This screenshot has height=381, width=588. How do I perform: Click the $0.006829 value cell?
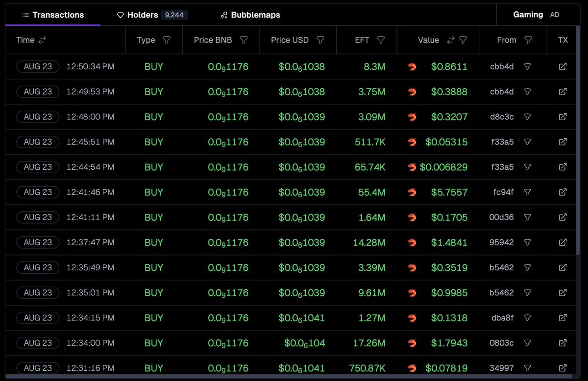[443, 167]
